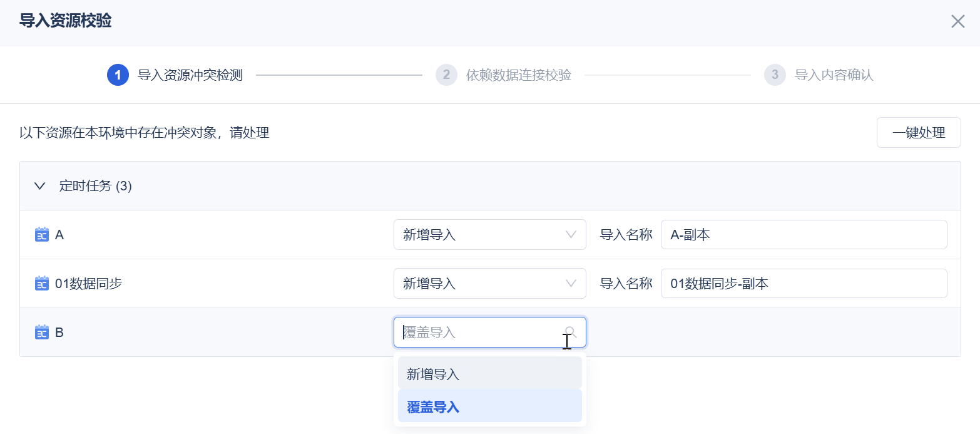Image resolution: width=980 pixels, height=434 pixels.
Task: Click the 一键处理 button
Action: [x=918, y=133]
